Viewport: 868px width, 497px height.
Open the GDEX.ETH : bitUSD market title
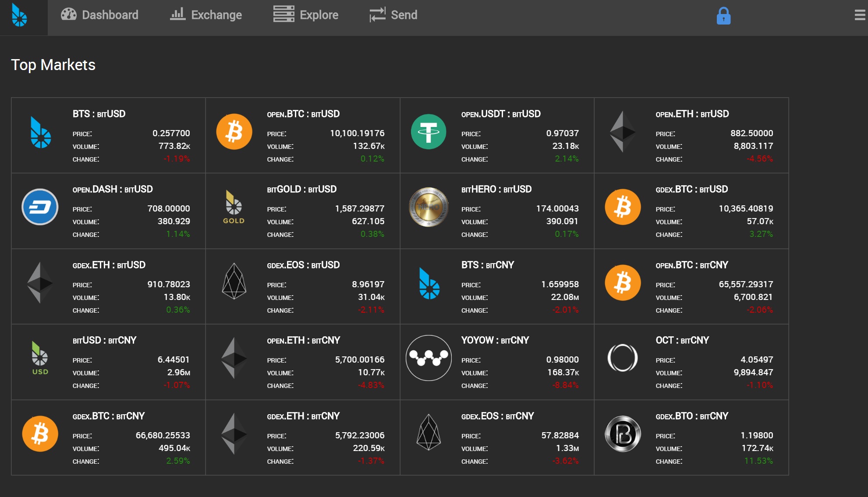click(x=109, y=265)
